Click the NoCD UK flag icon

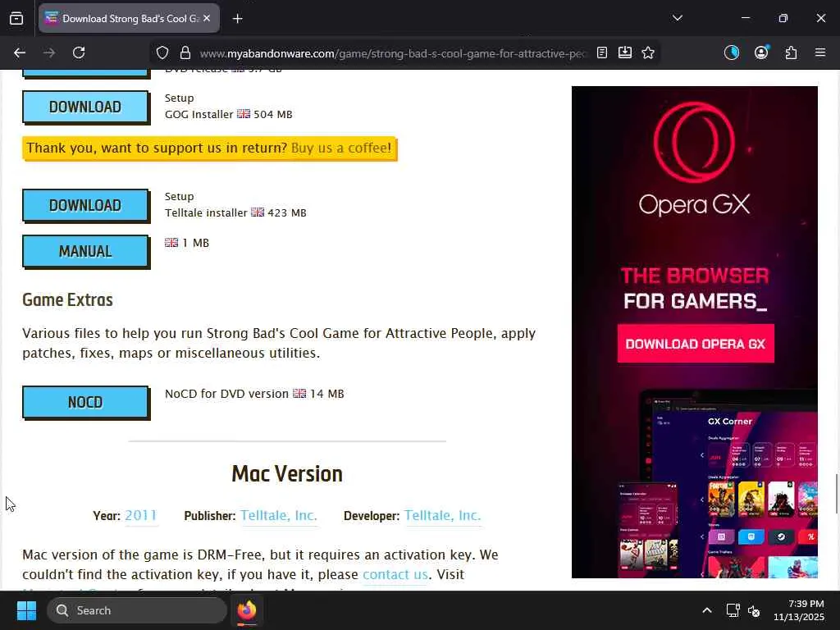(x=299, y=393)
